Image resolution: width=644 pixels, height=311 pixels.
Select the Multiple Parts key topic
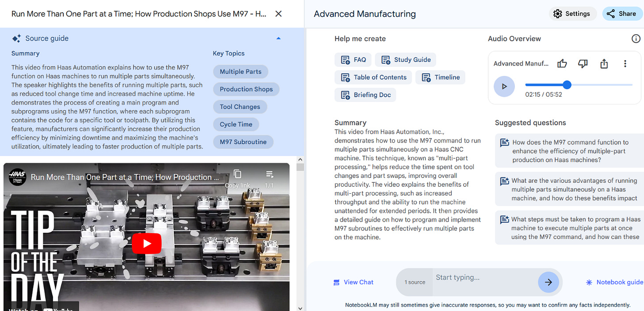pyautogui.click(x=241, y=72)
